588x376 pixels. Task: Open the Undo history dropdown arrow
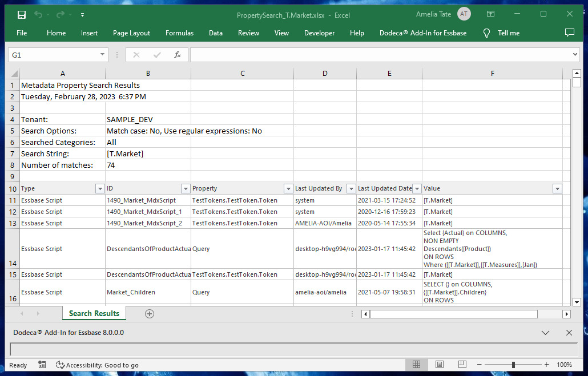click(48, 15)
